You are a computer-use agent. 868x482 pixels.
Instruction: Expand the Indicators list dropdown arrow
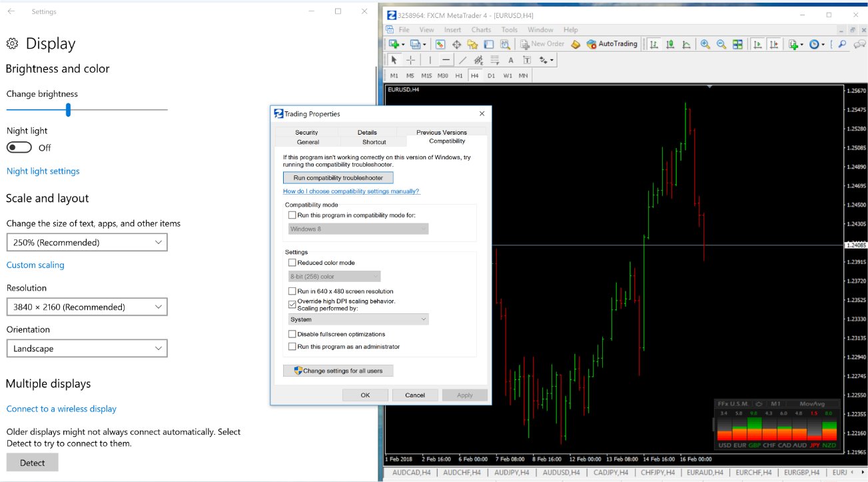pyautogui.click(x=802, y=45)
